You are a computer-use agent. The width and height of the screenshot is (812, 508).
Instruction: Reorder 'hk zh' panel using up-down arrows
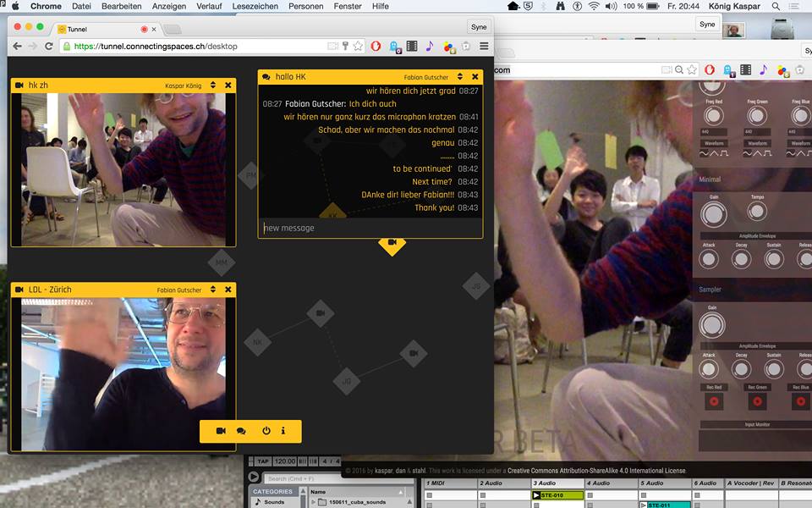pos(213,85)
